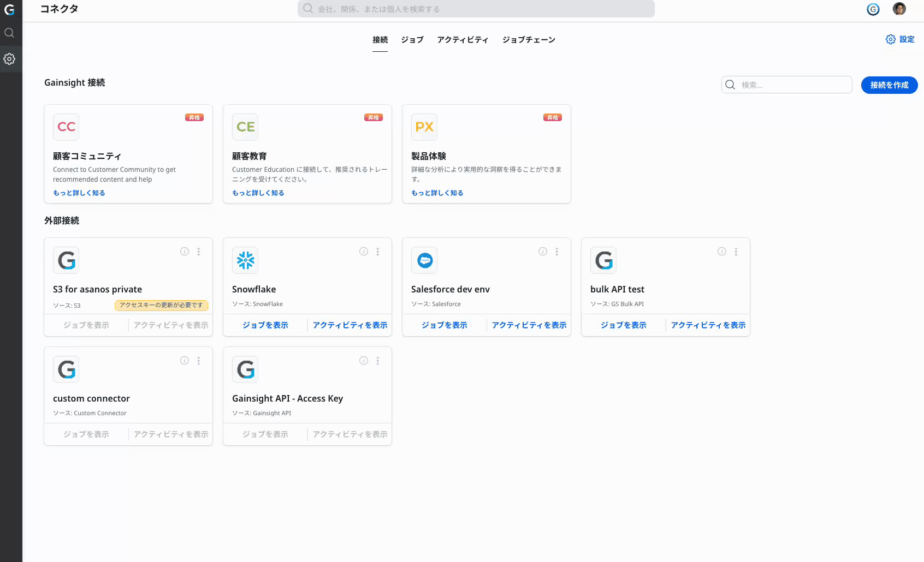Click the Gainsight logo in the sidebar
Screen dimensions: 924x562
point(9,9)
